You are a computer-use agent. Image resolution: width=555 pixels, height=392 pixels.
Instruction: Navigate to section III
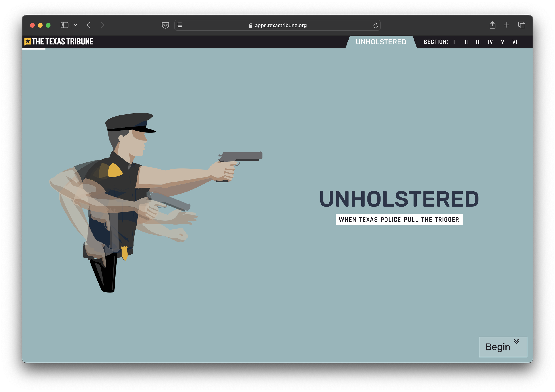tap(478, 42)
